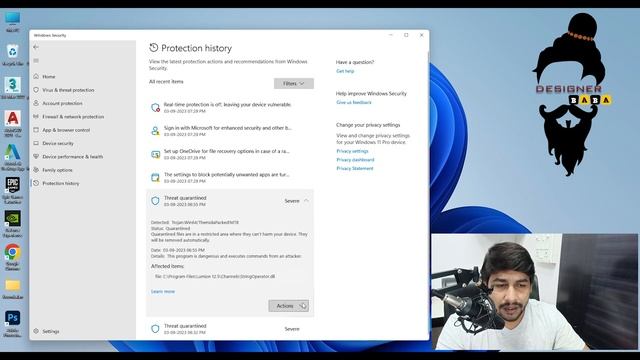
Task: Open Recycle Bin desktop icon
Action: point(12,55)
